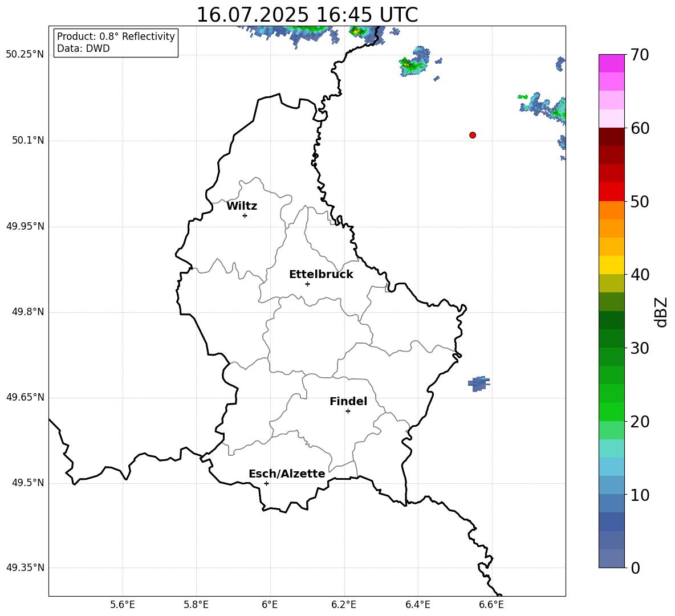Image resolution: width=675 pixels, height=616 pixels.
Task: Click the 'Data: DWD' text
Action: pyautogui.click(x=83, y=48)
